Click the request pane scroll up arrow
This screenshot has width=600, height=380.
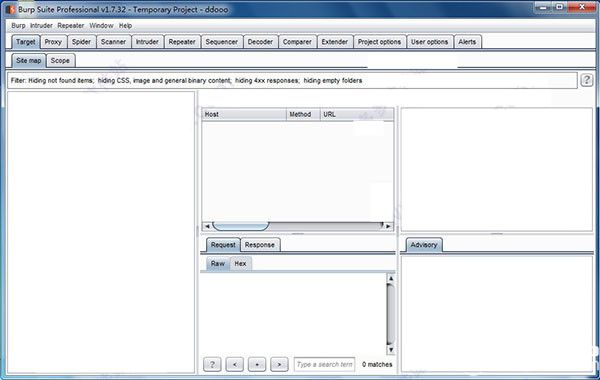[391, 278]
